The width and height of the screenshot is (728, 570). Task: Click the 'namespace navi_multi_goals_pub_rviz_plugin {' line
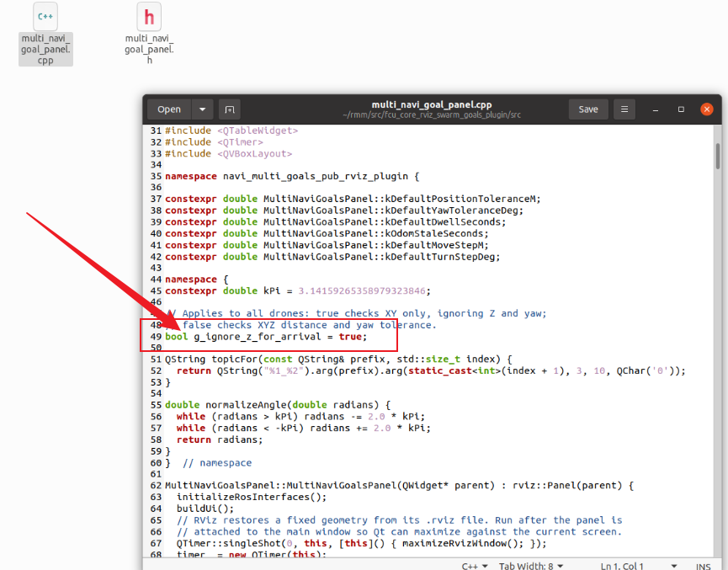tap(293, 177)
